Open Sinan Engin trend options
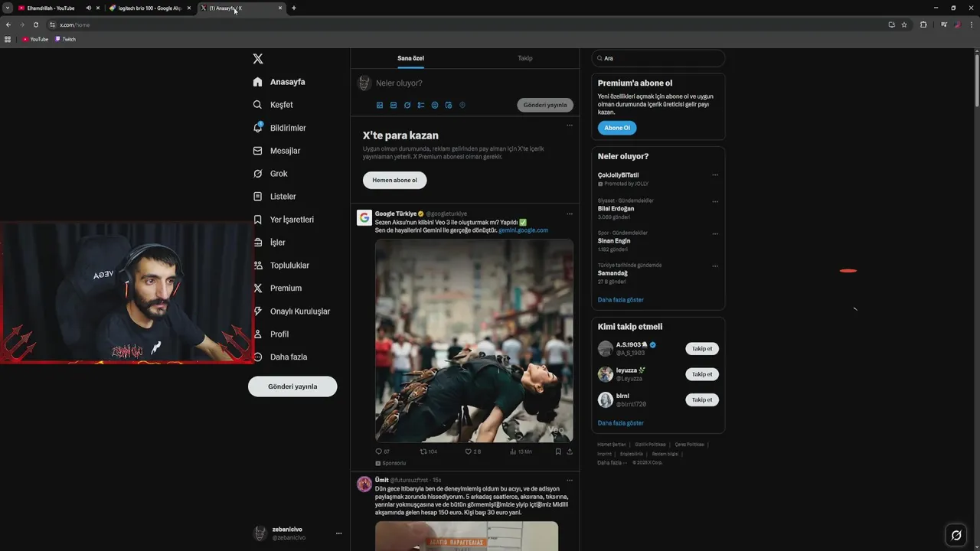 coord(715,233)
